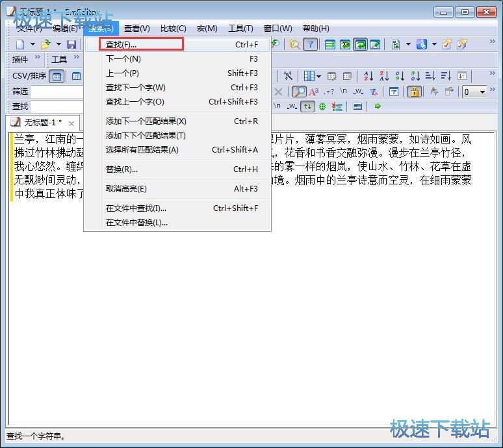The height and width of the screenshot is (448, 503).
Task: Save the document with the floppy disk icon
Action: coord(71,44)
